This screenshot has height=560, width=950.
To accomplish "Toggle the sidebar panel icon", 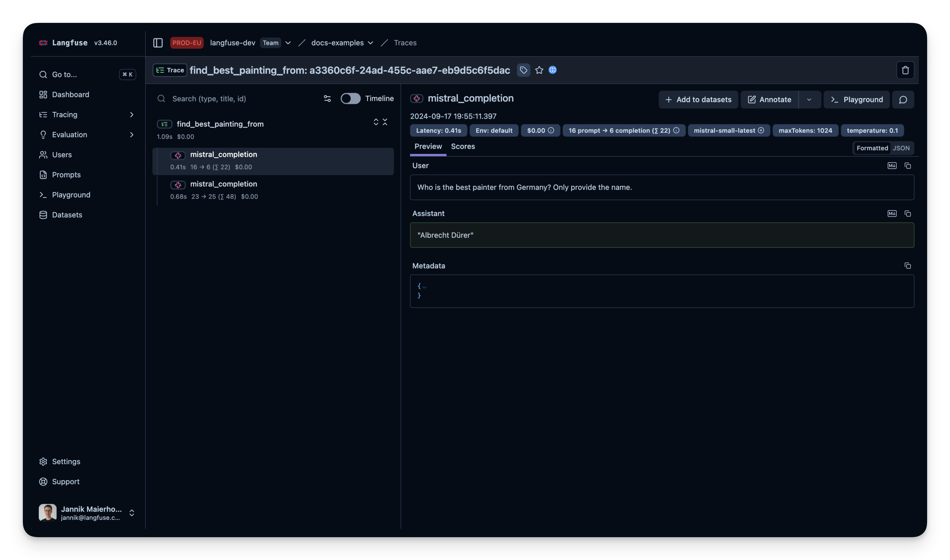I will (x=158, y=43).
